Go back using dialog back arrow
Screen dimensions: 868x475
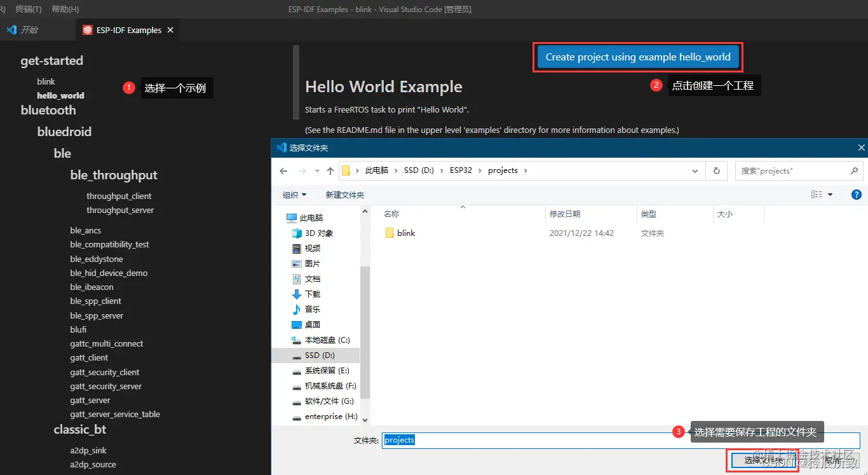[283, 171]
